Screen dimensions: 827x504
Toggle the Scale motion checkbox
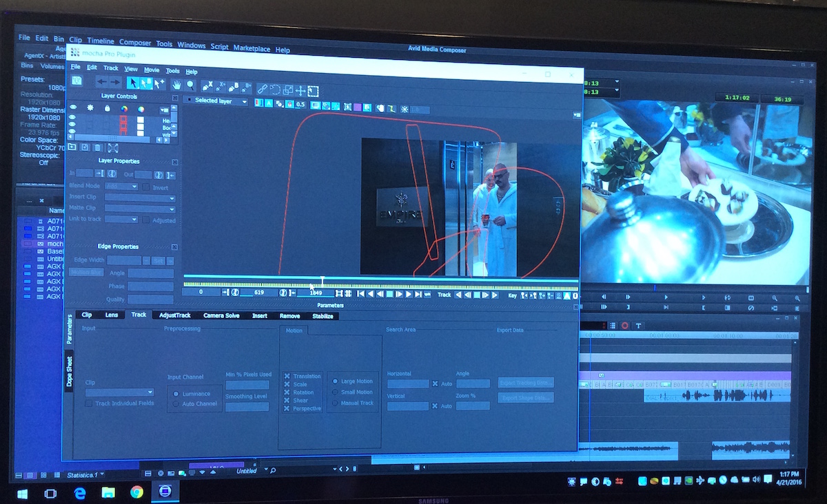(x=287, y=384)
